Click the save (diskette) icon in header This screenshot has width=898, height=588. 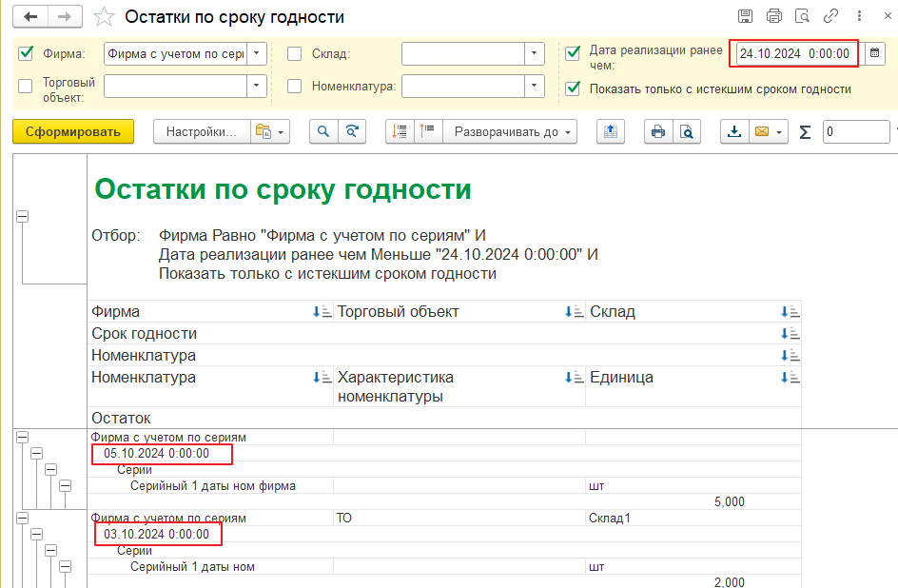746,16
